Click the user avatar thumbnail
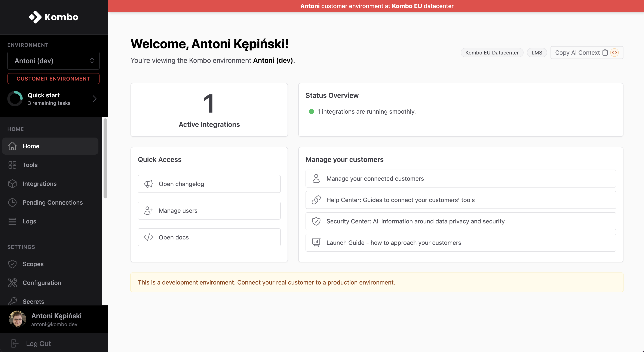Image resolution: width=644 pixels, height=352 pixels. pos(18,319)
